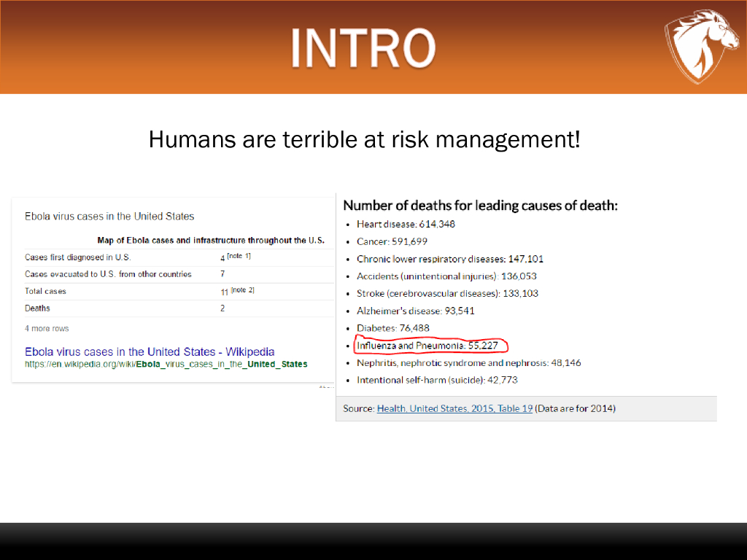Click the 'Humans are terrible at risk management!' text

(364, 139)
